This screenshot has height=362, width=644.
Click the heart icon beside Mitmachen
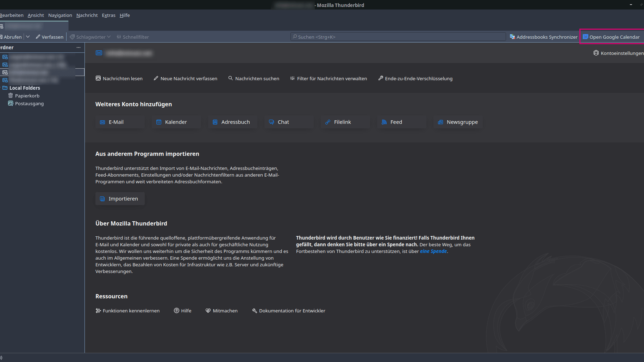click(x=208, y=311)
